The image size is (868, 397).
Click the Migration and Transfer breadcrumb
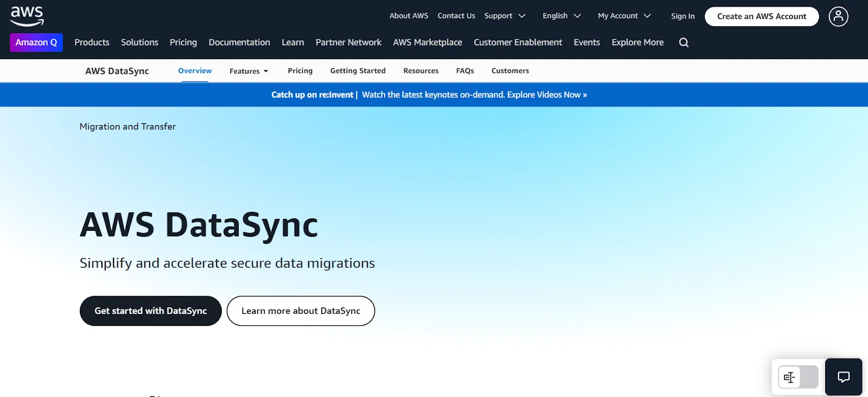tap(127, 127)
